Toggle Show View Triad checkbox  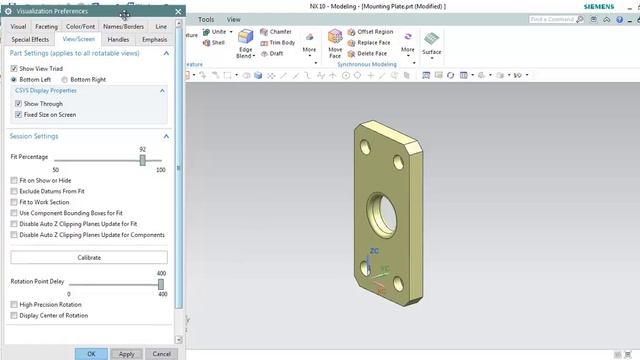click(14, 68)
